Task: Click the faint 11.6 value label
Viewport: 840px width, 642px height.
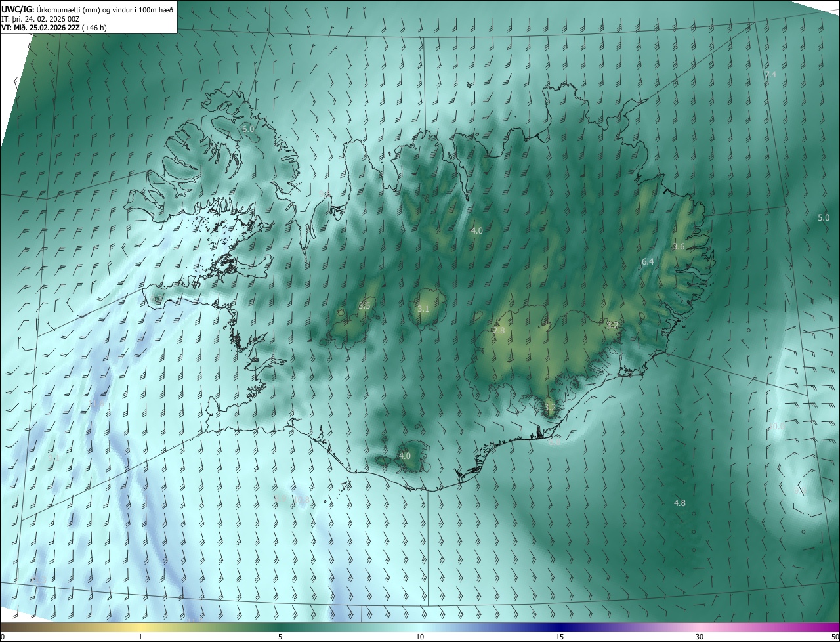Action: pos(96,404)
